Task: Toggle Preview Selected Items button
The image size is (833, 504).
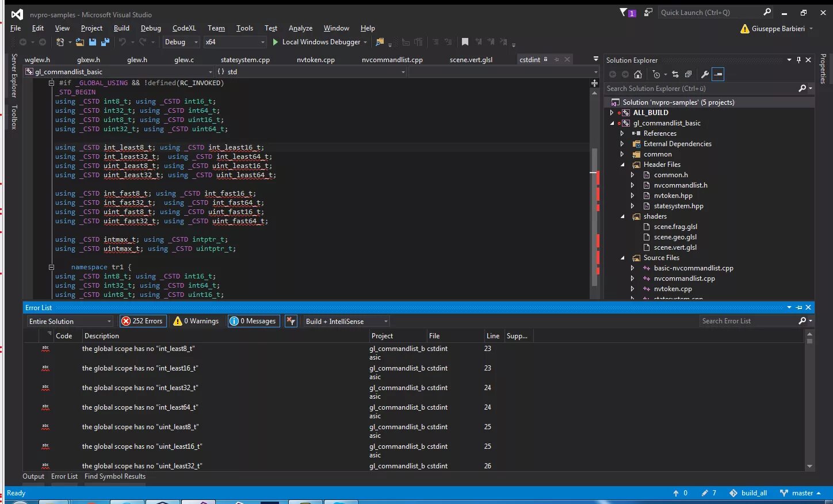Action: point(717,74)
